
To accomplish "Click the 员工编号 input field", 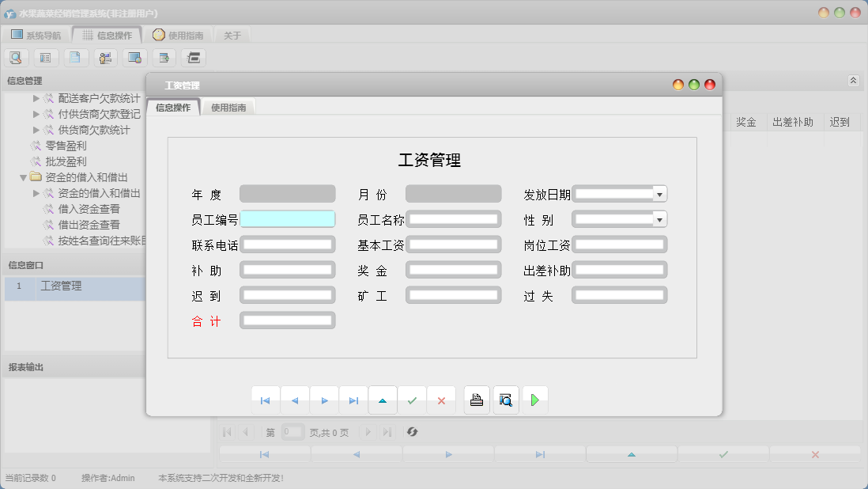I will [288, 219].
